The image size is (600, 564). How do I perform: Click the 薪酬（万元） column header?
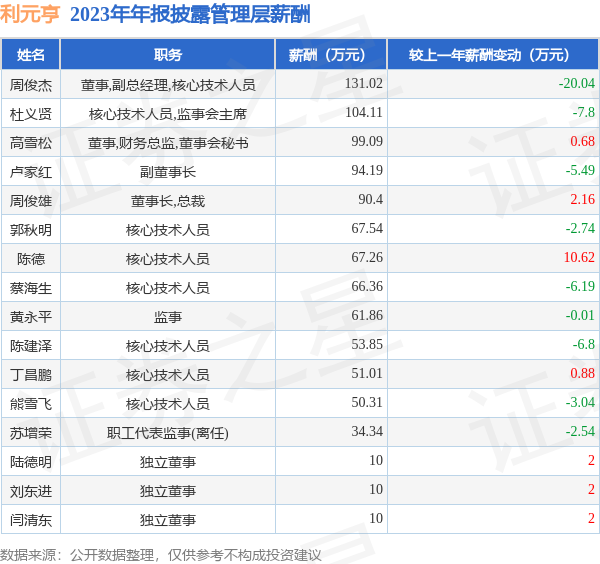click(x=331, y=55)
